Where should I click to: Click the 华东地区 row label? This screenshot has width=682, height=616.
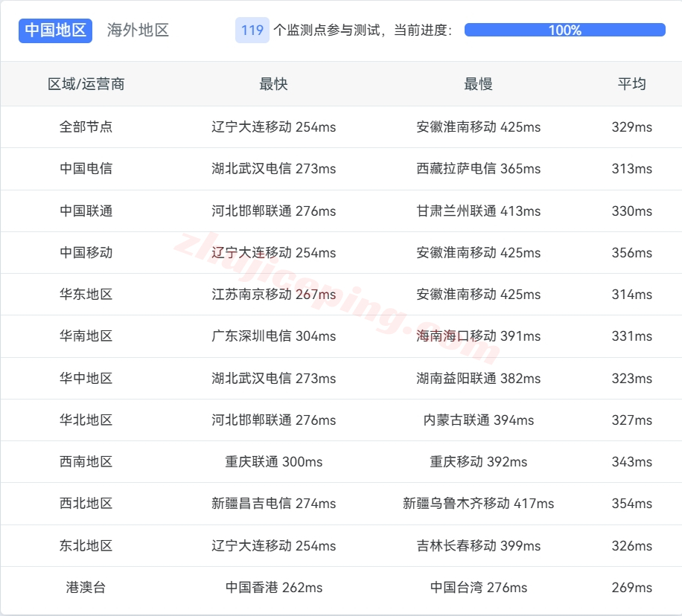click(x=86, y=295)
